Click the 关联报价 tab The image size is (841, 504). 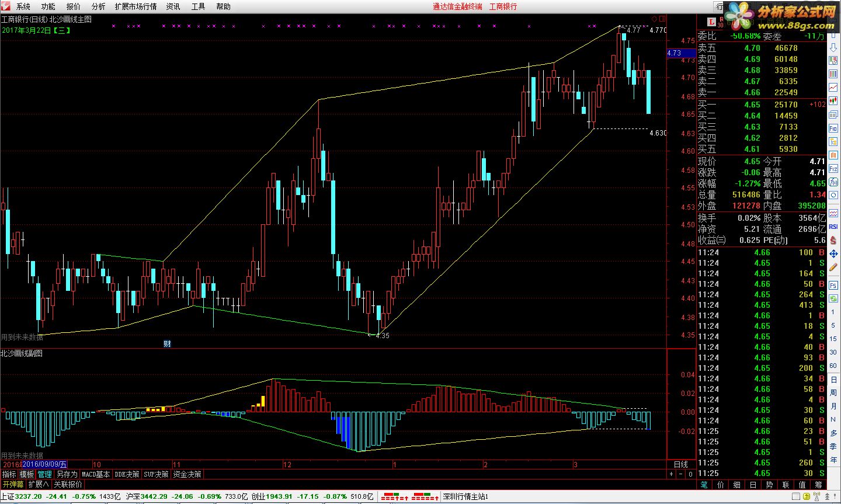point(68,484)
